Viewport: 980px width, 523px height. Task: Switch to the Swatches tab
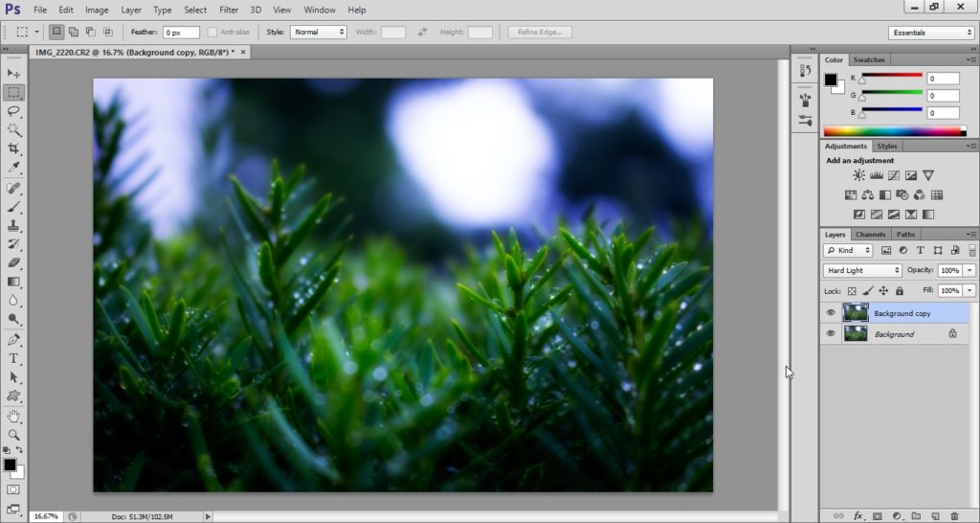click(x=869, y=60)
